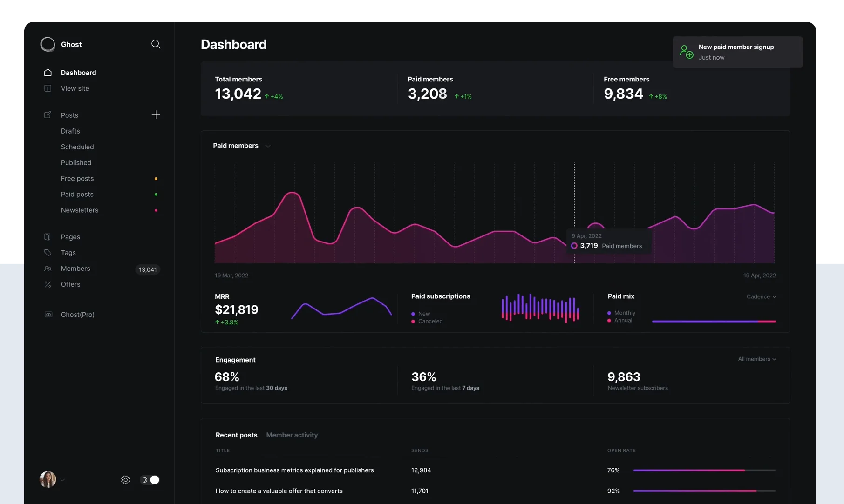Open the All members engagement filter

(757, 359)
